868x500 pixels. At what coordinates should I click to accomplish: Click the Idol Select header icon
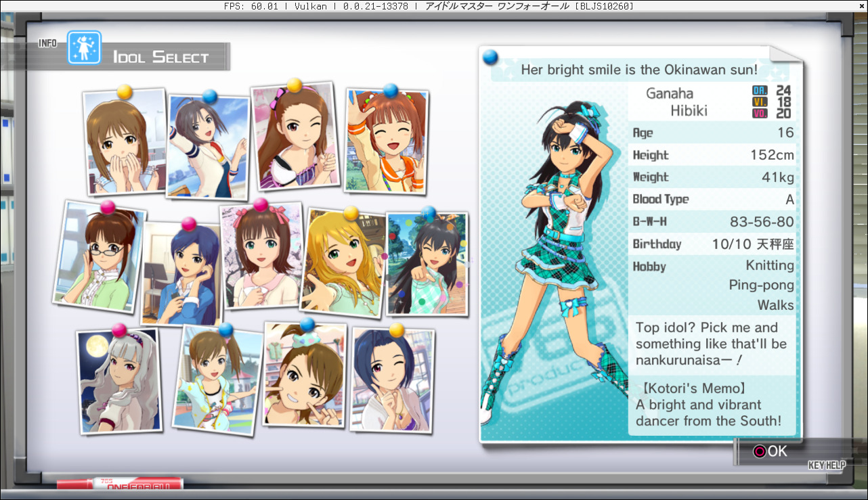point(84,48)
